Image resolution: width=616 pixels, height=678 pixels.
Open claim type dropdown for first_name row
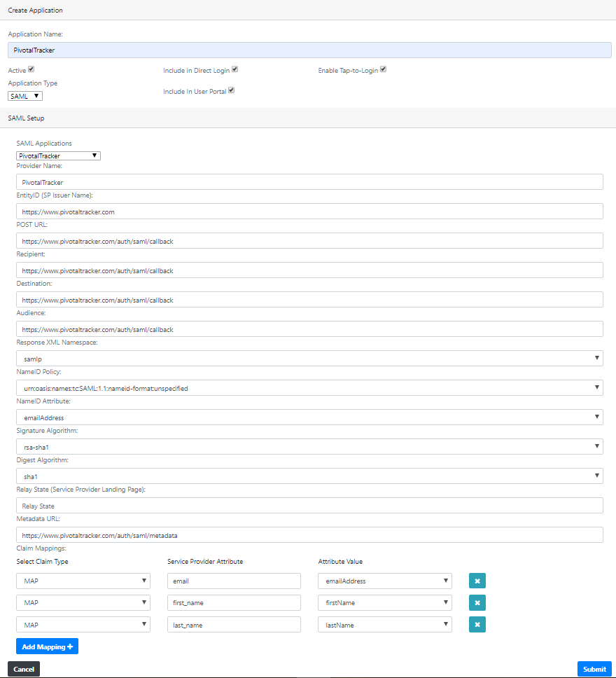click(83, 602)
